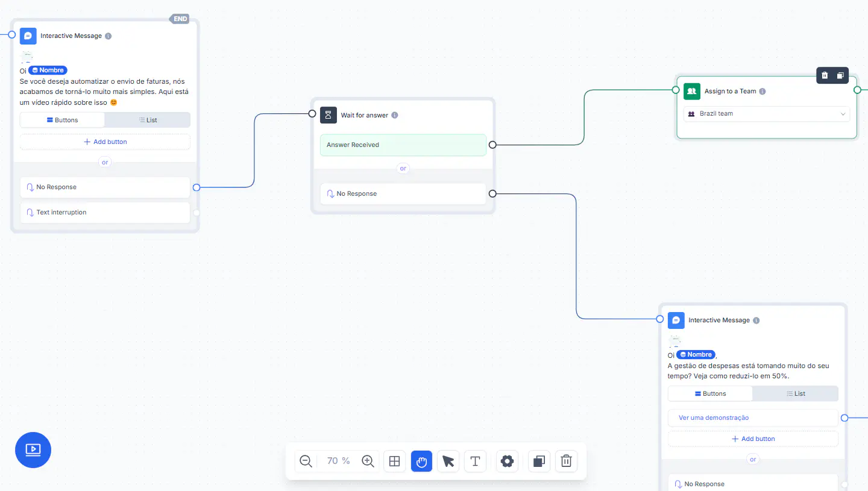Click the left Interactive Message chat icon
Image resolution: width=868 pixels, height=491 pixels.
[x=28, y=36]
